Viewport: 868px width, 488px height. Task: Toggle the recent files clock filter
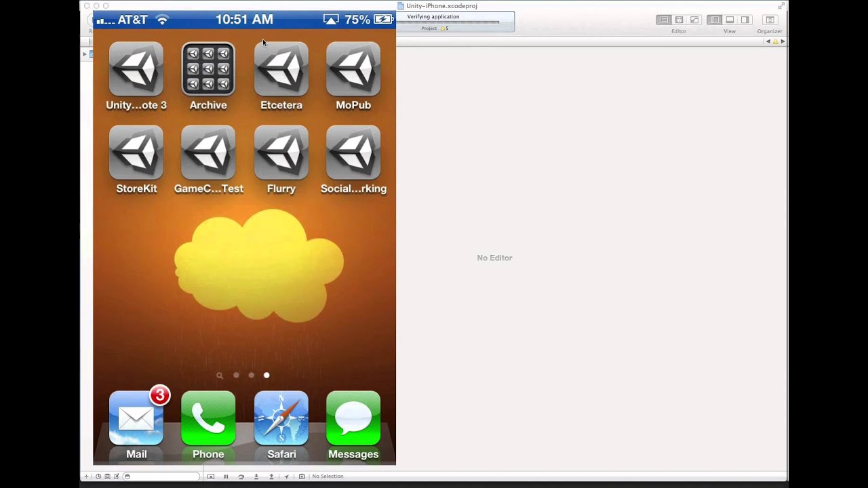point(98,476)
